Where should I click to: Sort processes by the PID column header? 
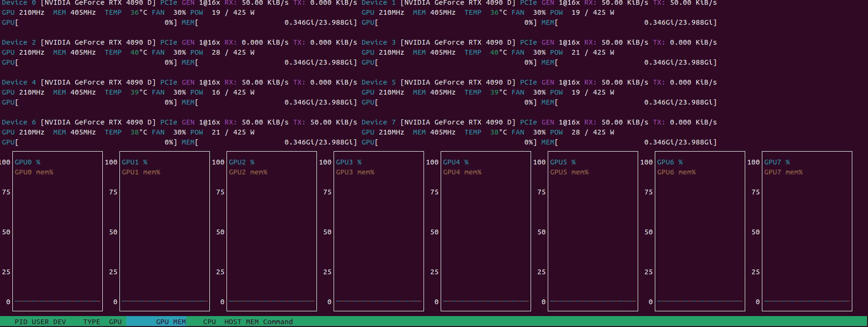click(21, 322)
